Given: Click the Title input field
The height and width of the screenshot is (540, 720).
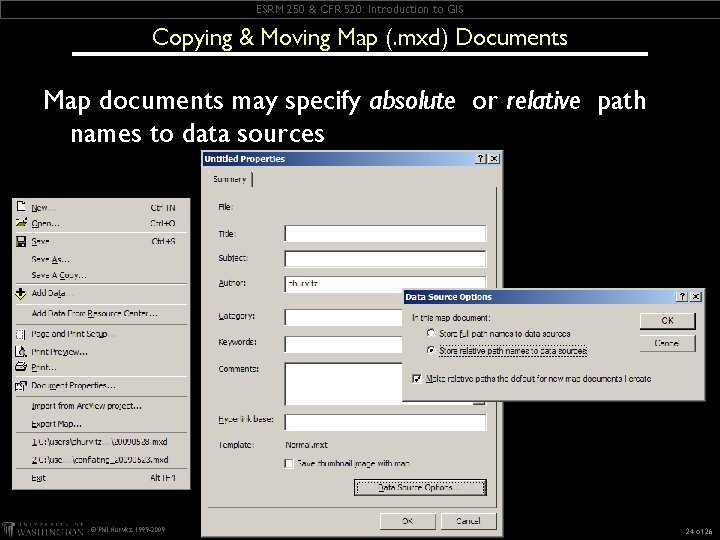Looking at the screenshot, I should 385,233.
